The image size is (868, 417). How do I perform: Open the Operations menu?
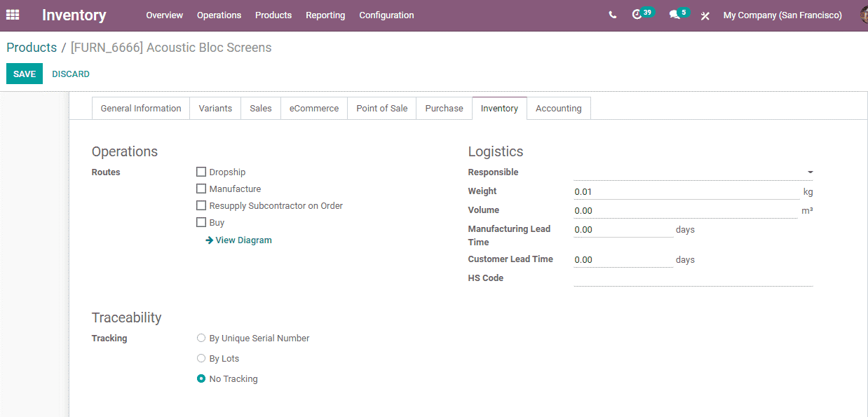(219, 15)
